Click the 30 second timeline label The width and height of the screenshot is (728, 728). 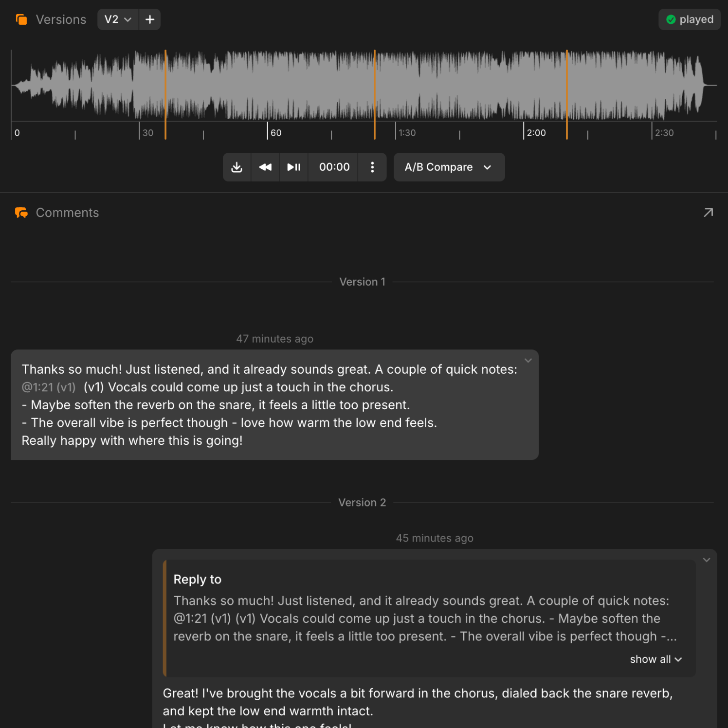[148, 133]
